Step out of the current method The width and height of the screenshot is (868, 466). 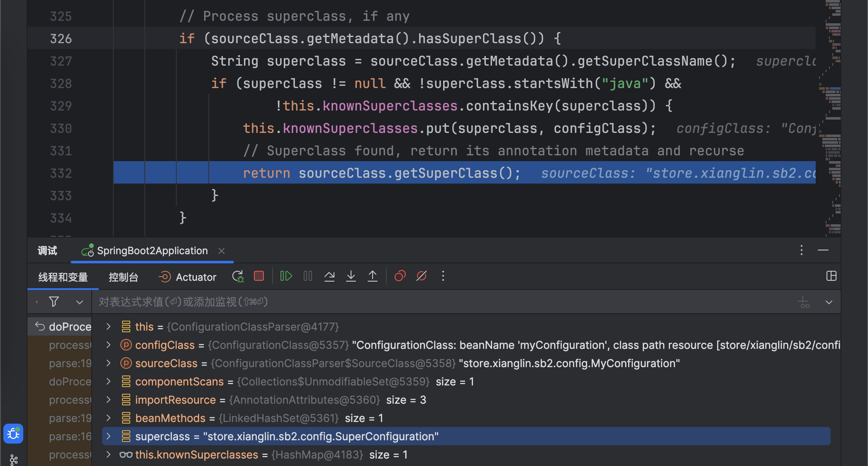pyautogui.click(x=373, y=276)
